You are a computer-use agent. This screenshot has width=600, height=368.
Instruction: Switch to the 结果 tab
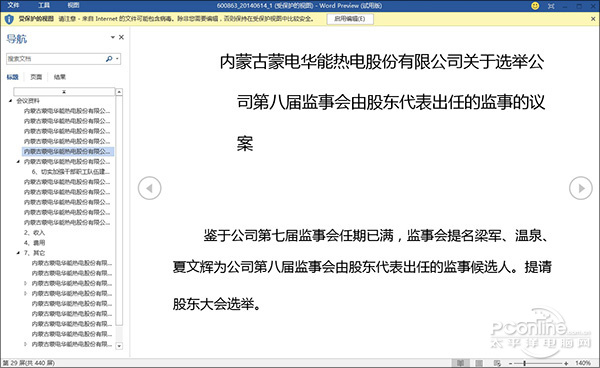coord(60,77)
